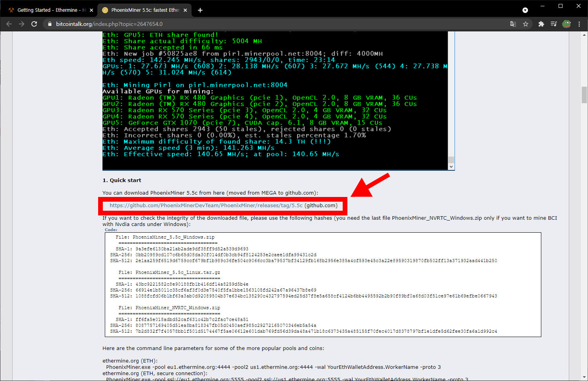Screen dimensions: 588x381
Task: Close the Getting Started Ethermine tab
Action: (x=91, y=10)
